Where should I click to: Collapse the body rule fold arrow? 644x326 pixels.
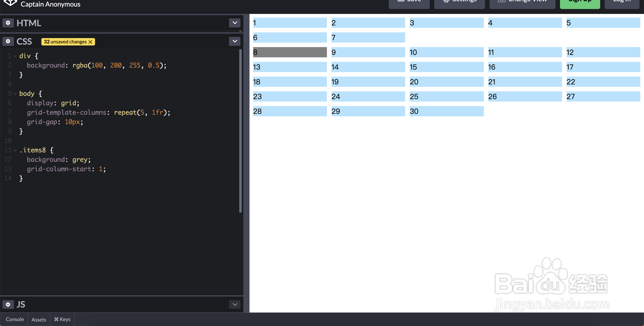pyautogui.click(x=15, y=94)
